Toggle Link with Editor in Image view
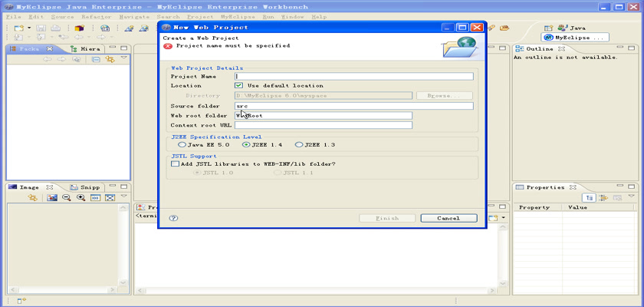Image resolution: width=644 pixels, height=307 pixels. pyautogui.click(x=32, y=198)
